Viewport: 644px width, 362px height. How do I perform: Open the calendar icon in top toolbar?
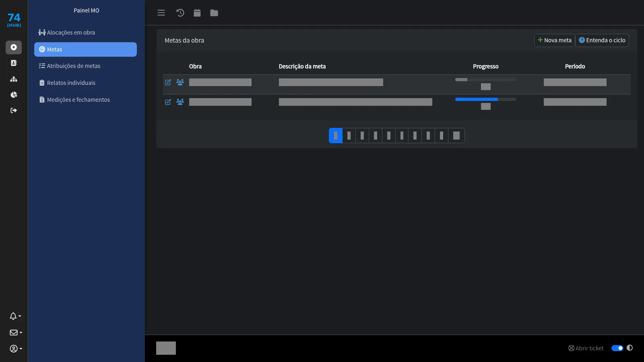pos(197,13)
